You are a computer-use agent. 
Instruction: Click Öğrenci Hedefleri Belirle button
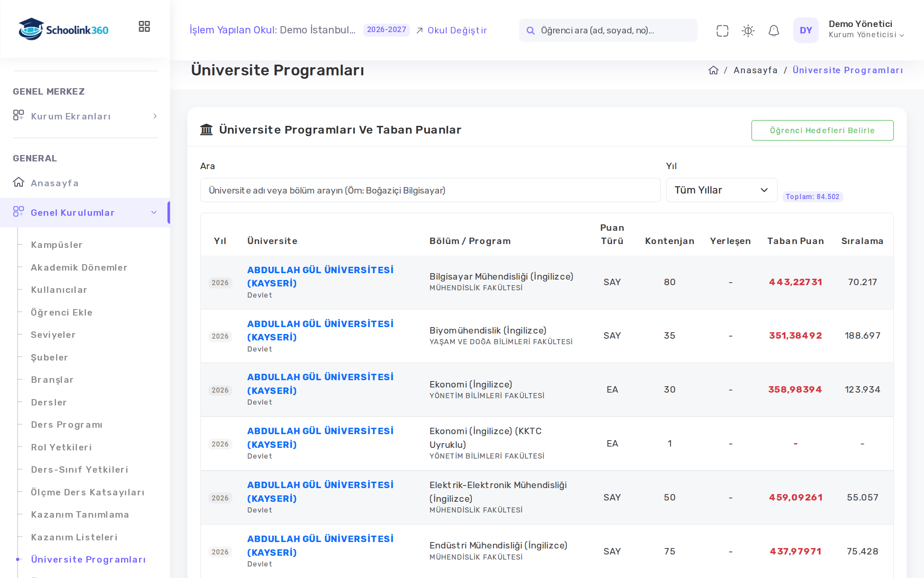point(822,130)
